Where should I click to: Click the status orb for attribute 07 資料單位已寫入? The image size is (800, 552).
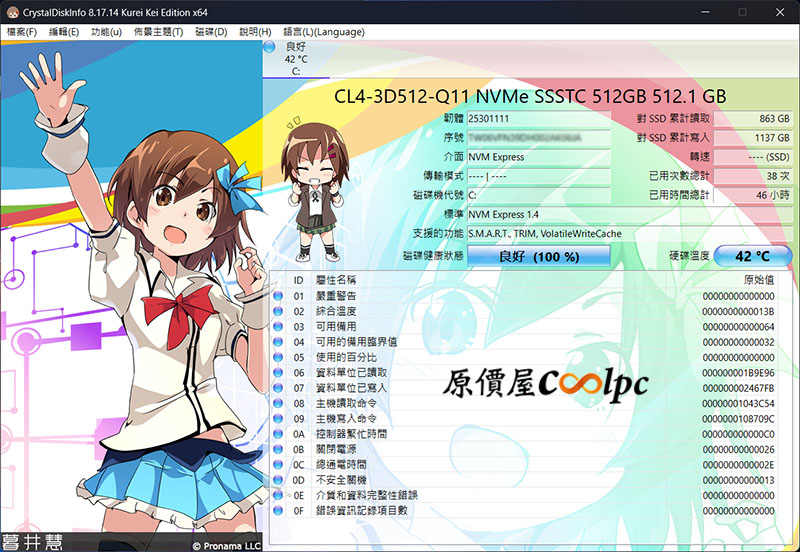pyautogui.click(x=278, y=388)
